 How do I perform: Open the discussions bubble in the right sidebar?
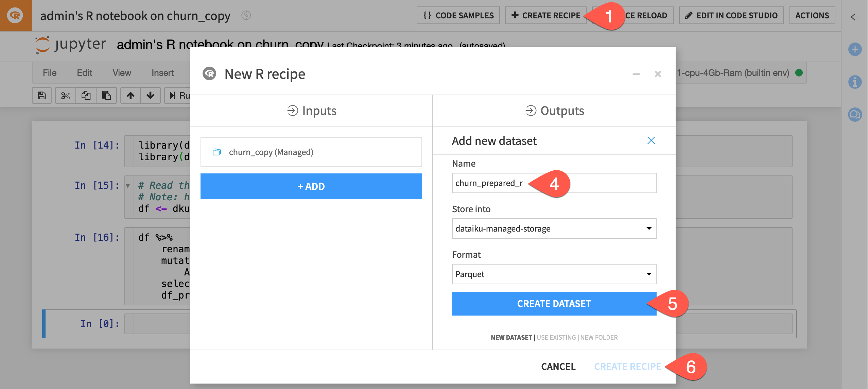coord(855,114)
